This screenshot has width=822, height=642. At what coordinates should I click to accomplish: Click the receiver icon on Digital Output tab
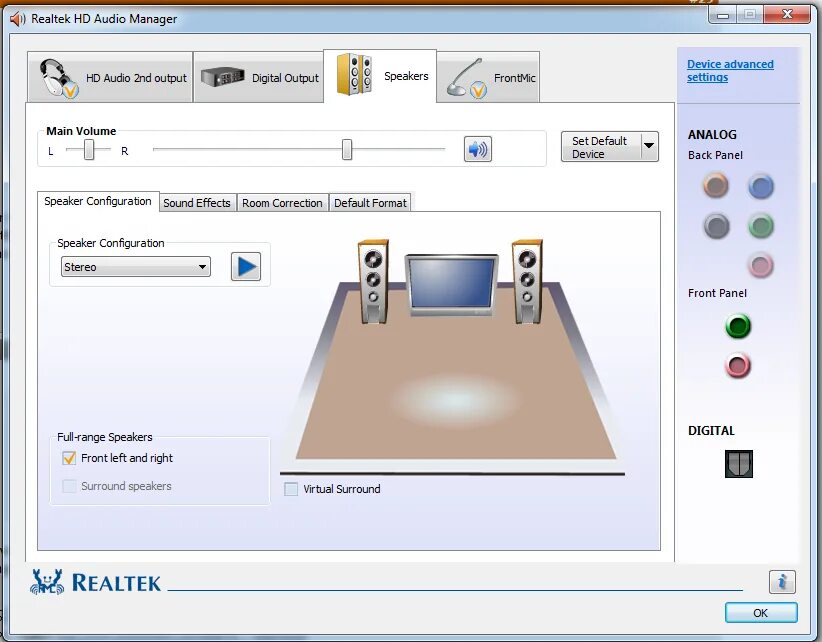point(223,77)
